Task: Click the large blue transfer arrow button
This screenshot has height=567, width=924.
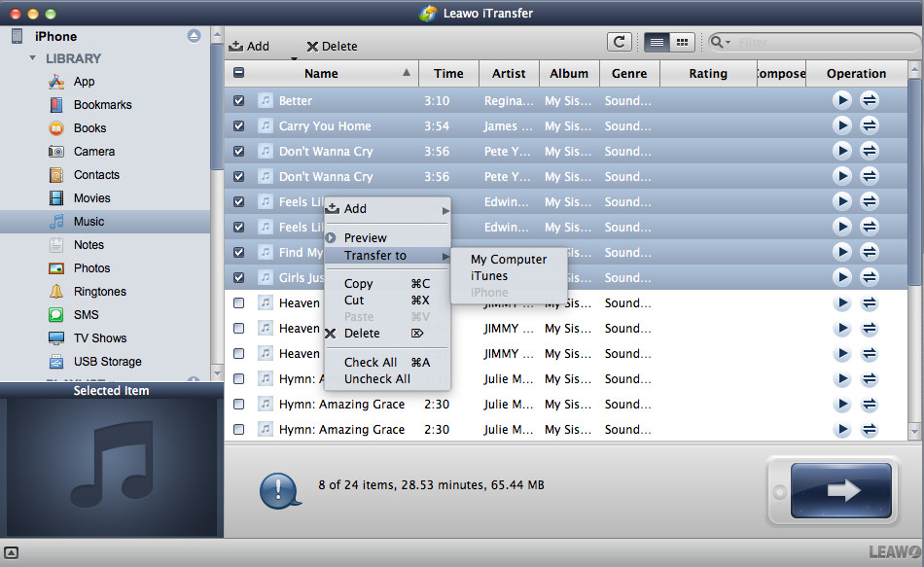Action: click(x=840, y=490)
